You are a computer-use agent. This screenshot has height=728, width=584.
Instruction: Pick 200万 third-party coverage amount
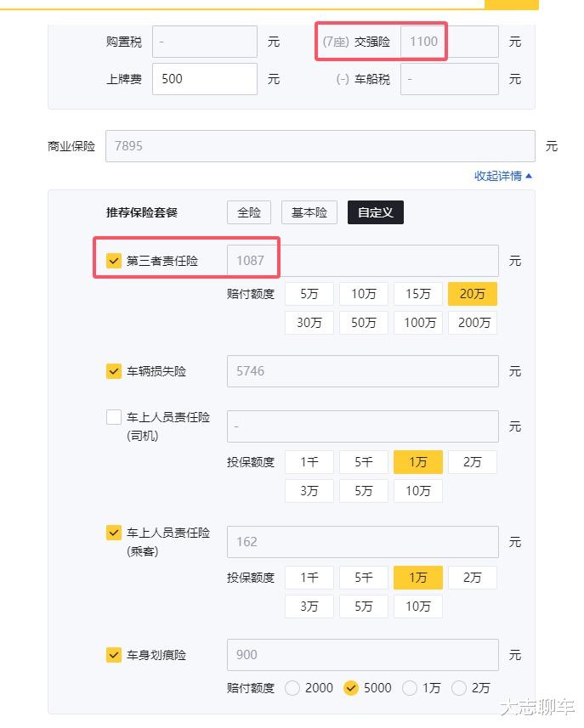tap(473, 323)
